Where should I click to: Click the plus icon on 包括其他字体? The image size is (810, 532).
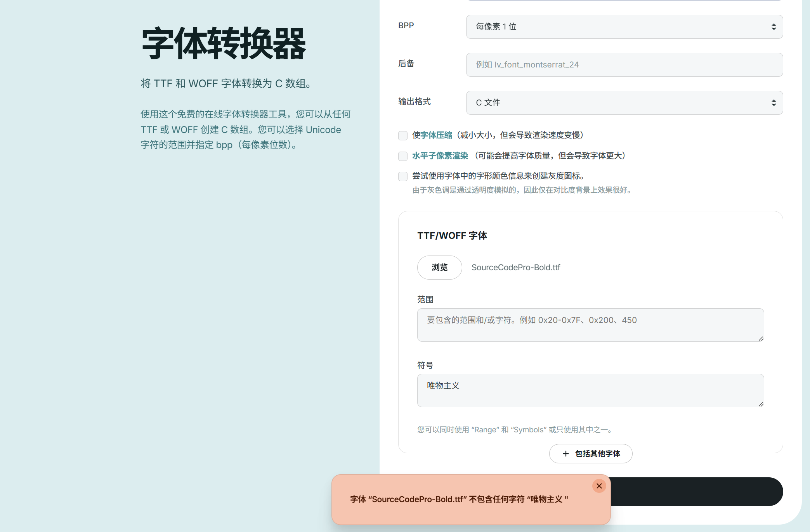click(565, 454)
